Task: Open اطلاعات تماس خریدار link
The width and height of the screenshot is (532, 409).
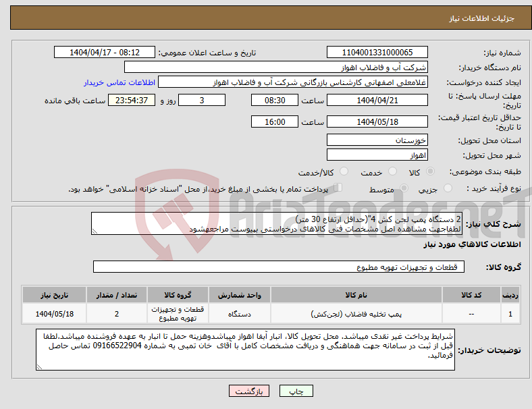Action: coord(119,82)
